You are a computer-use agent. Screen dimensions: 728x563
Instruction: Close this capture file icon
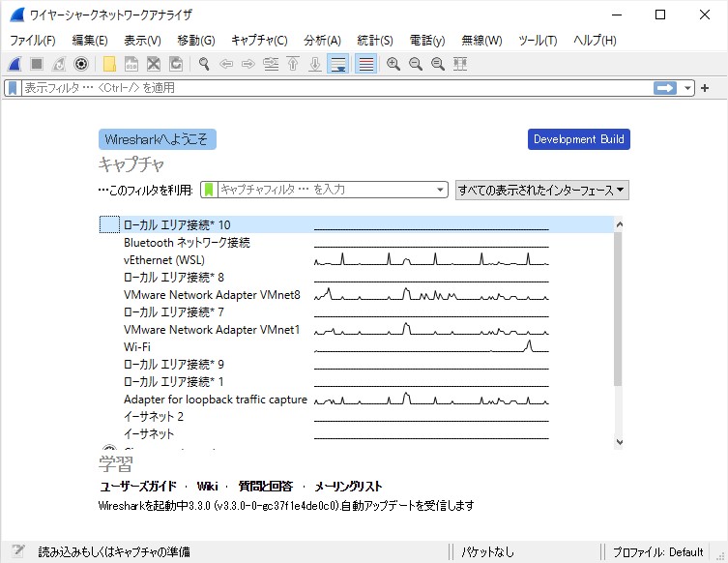(154, 64)
